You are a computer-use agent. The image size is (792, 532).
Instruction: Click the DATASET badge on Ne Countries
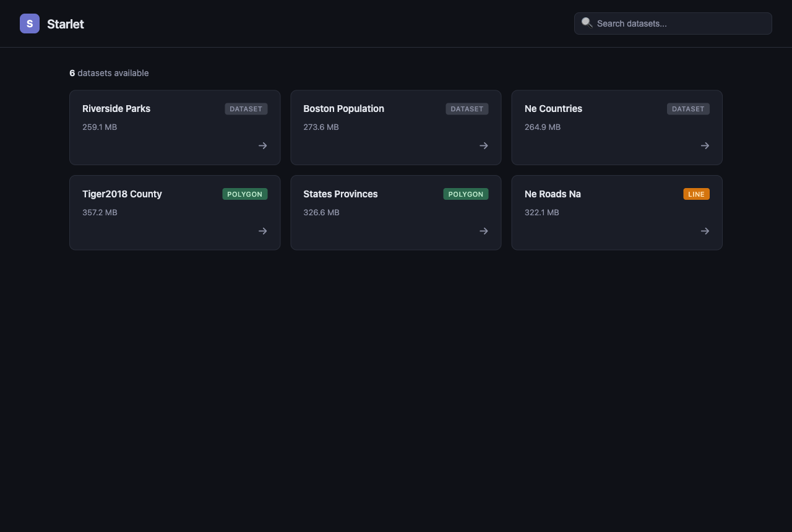pos(688,109)
